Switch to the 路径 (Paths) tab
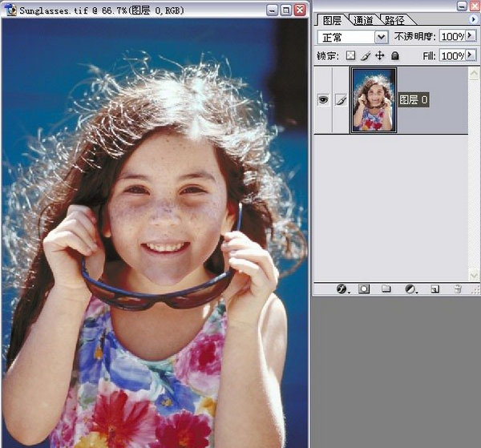 [395, 20]
